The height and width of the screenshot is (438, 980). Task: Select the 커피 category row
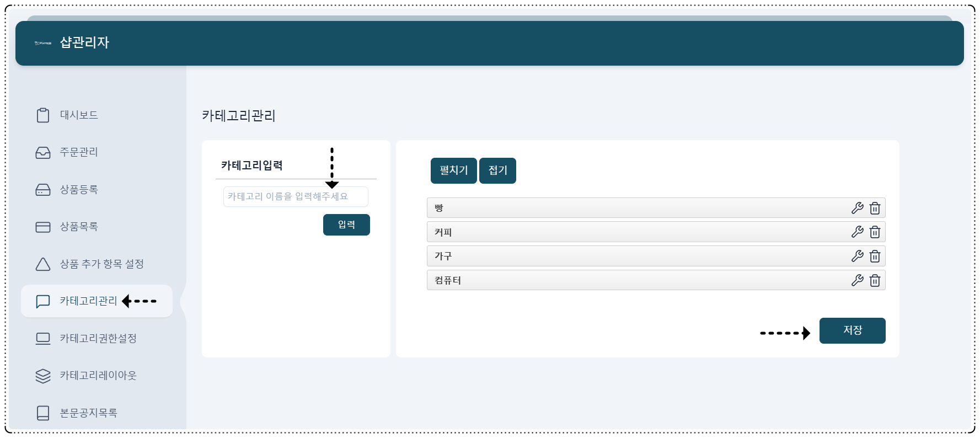[x=656, y=232]
